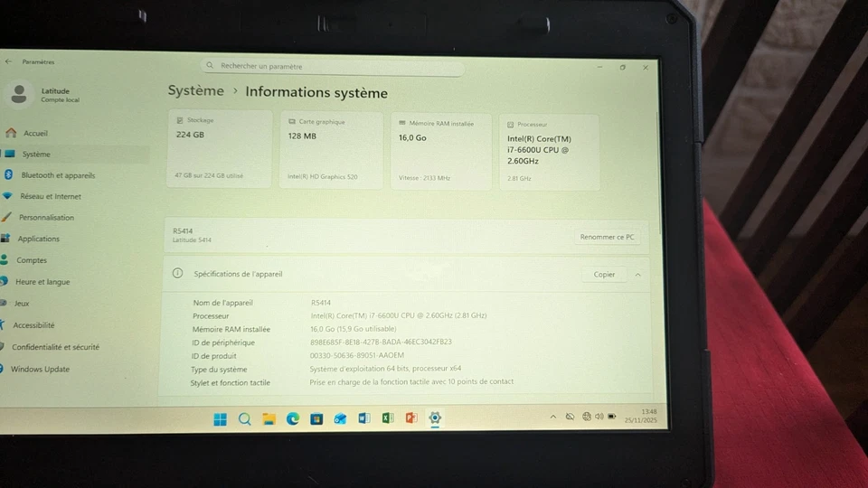Click the volume speaker tray icon
Viewport: 868px width, 488px height.
point(599,417)
